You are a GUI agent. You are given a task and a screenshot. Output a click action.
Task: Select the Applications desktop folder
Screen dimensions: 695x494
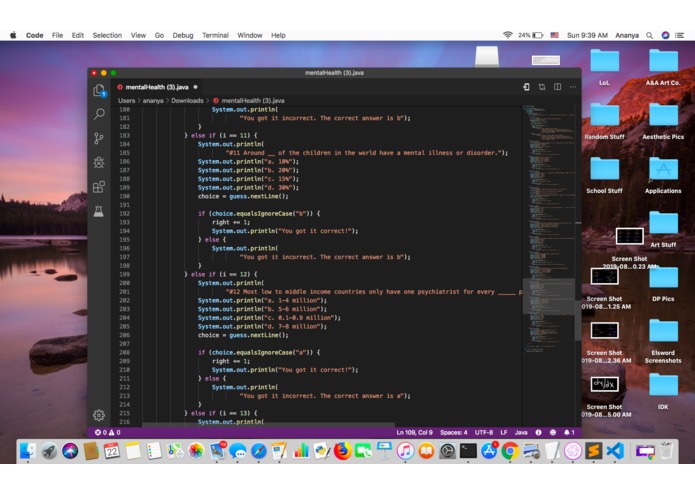[x=663, y=175]
